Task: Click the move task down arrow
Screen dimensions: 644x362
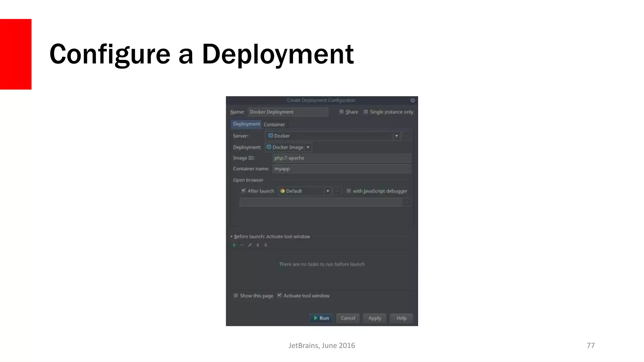Action: [266, 245]
